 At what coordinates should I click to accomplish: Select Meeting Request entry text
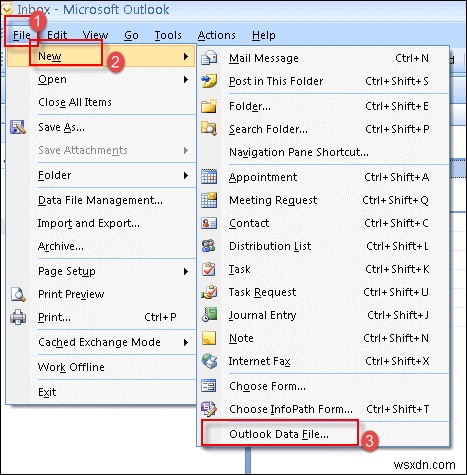pos(273,200)
